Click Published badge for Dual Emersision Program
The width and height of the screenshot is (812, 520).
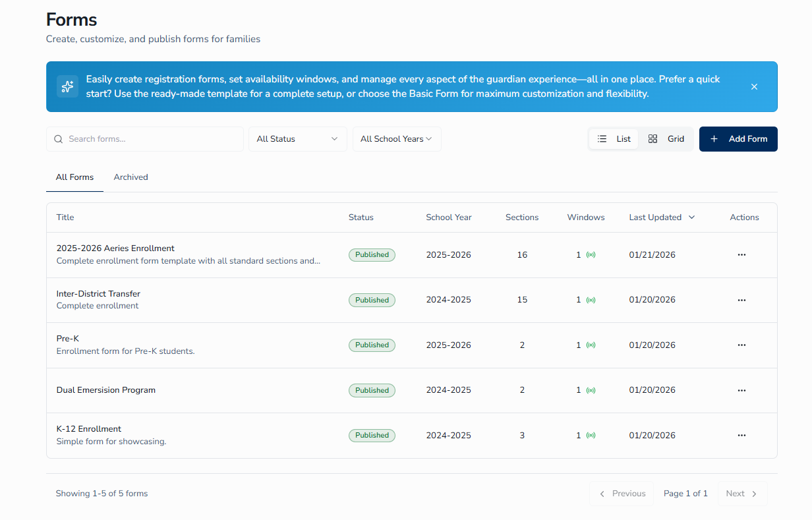point(372,390)
